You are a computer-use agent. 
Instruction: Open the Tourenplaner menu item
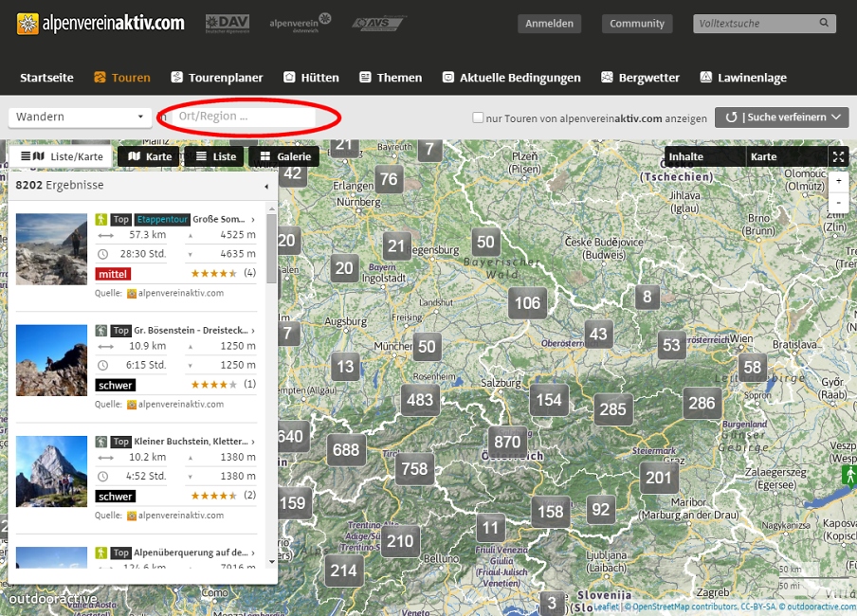coord(217,78)
